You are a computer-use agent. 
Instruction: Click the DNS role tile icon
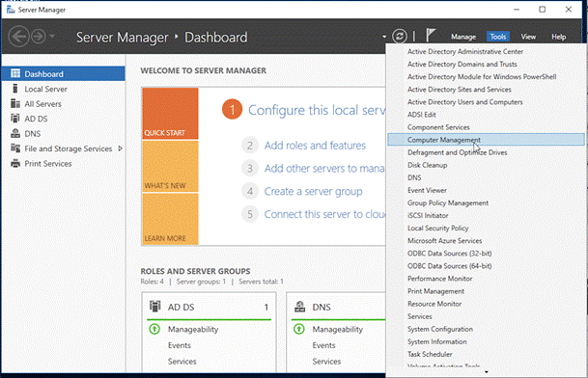tap(299, 307)
